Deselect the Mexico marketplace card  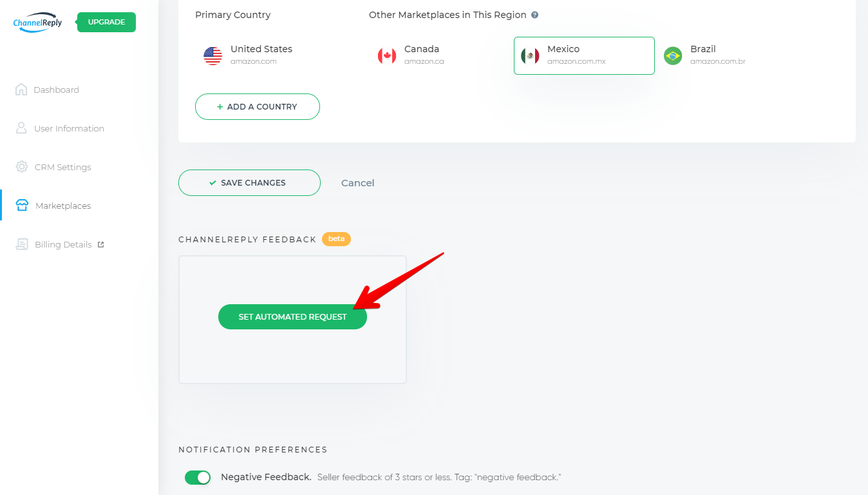[x=584, y=55]
